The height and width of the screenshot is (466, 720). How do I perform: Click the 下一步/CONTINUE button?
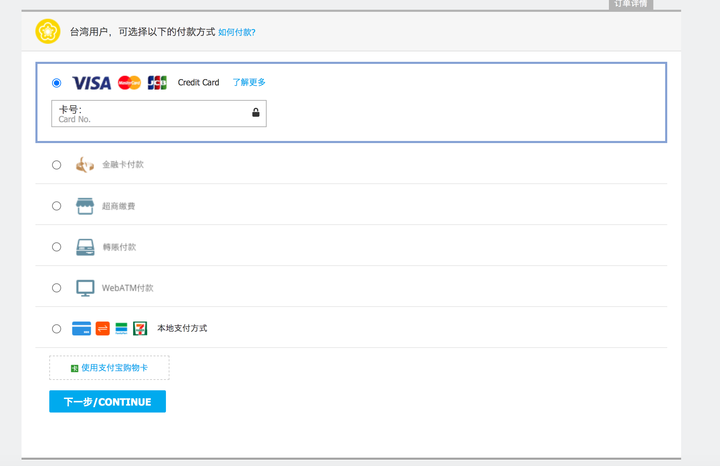(107, 402)
